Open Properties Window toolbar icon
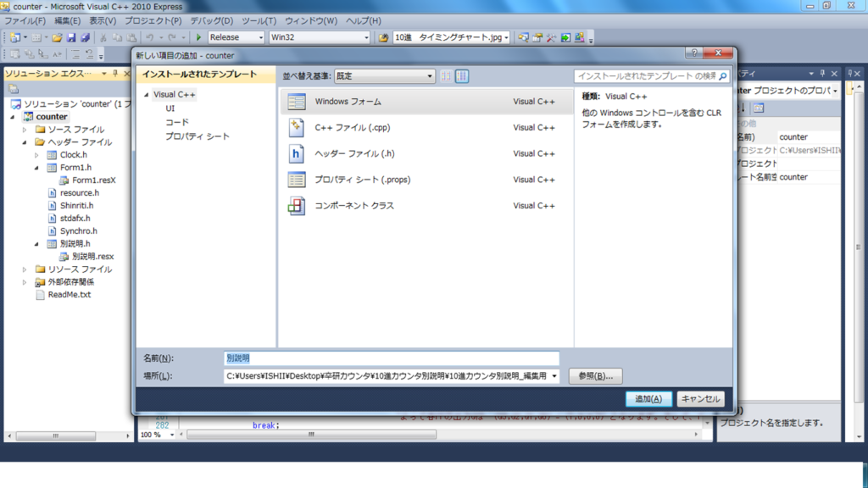Viewport: 868px width, 488px height. click(x=537, y=37)
